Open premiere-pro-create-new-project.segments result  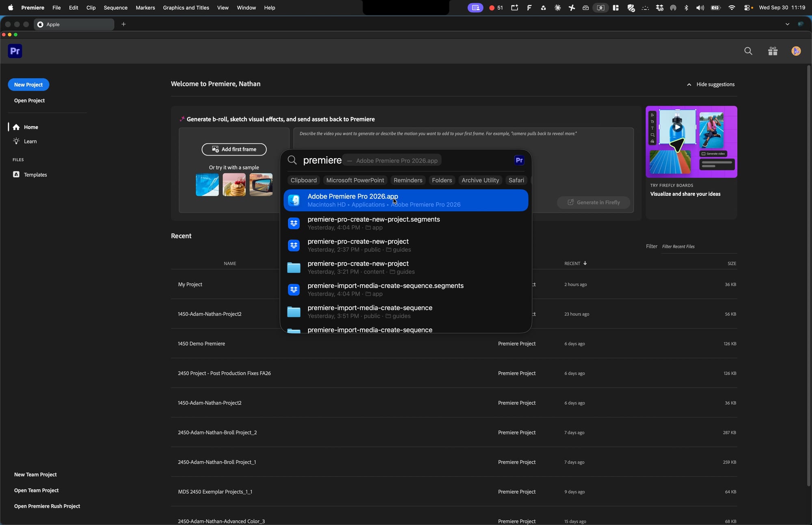(x=406, y=223)
